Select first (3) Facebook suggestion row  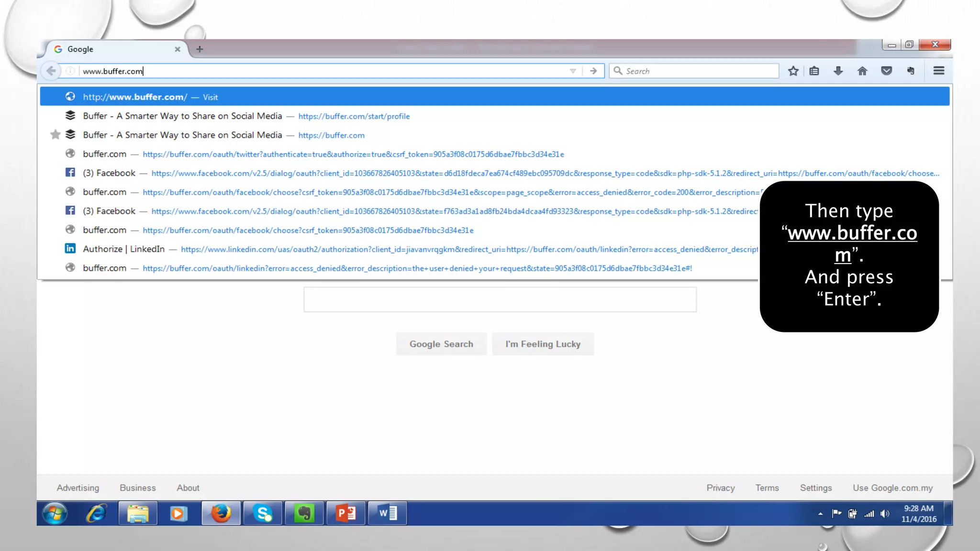pos(495,173)
